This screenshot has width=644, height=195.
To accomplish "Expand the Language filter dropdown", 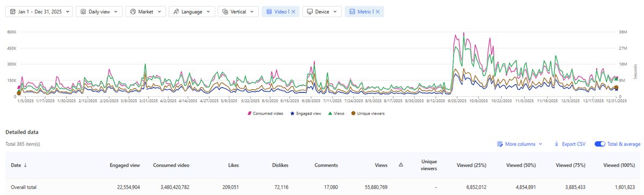I will (192, 11).
